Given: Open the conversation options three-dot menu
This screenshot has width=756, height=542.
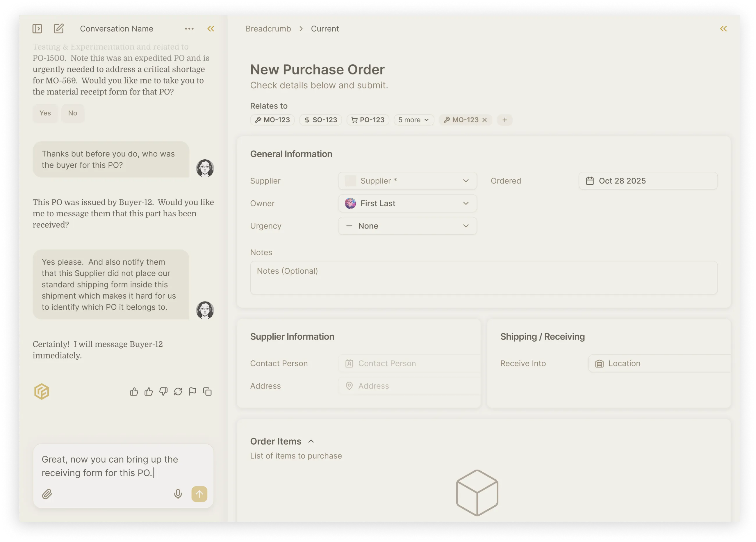Looking at the screenshot, I should (x=189, y=29).
